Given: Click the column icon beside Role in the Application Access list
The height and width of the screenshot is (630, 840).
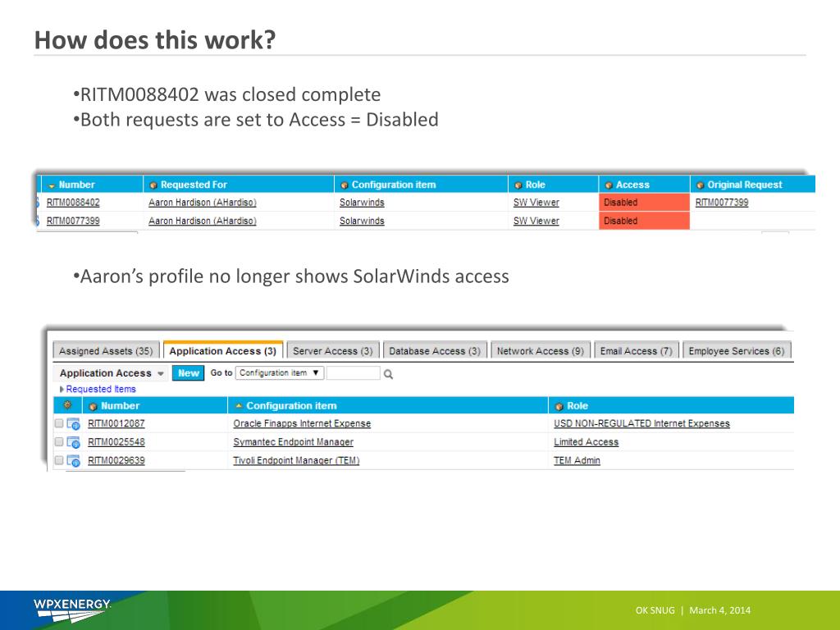Looking at the screenshot, I should 559,406.
